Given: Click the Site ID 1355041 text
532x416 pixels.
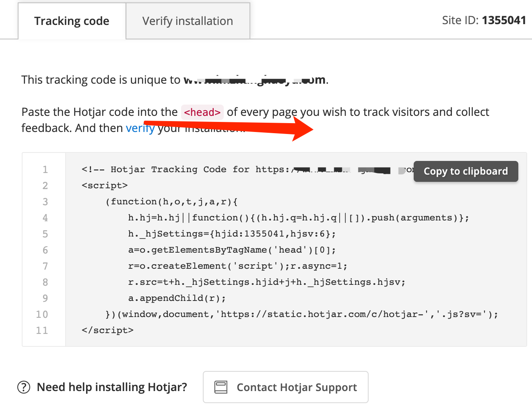Looking at the screenshot, I should (484, 21).
